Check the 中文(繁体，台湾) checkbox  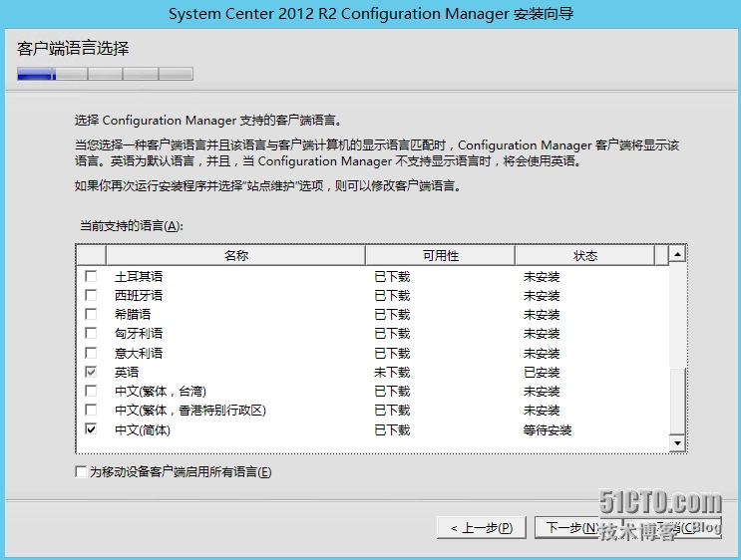tap(91, 391)
